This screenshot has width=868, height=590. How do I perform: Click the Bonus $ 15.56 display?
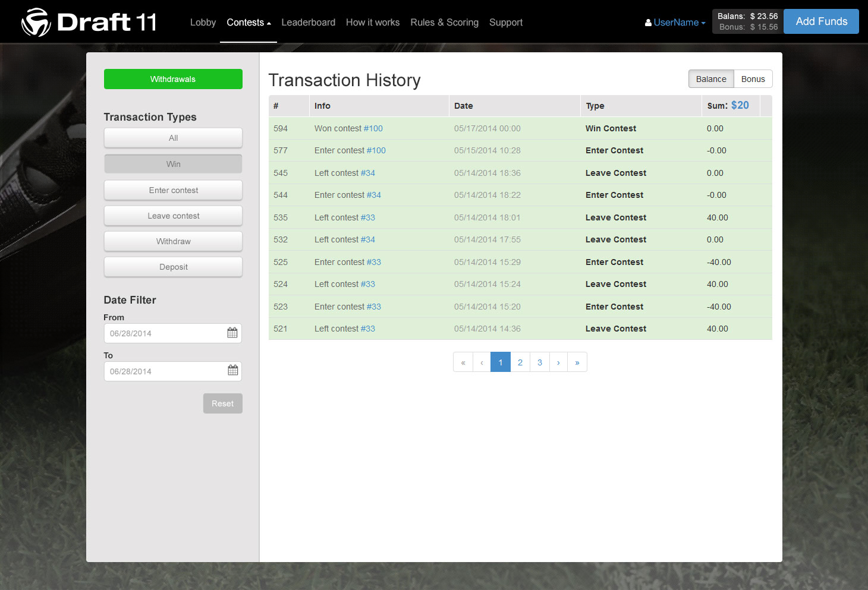click(749, 27)
